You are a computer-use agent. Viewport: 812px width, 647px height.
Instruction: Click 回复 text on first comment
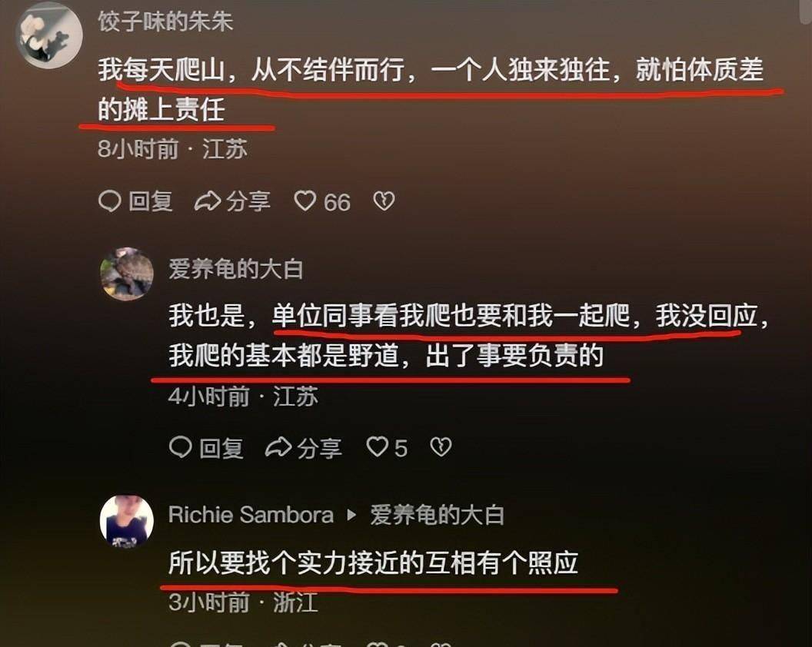pos(150,201)
